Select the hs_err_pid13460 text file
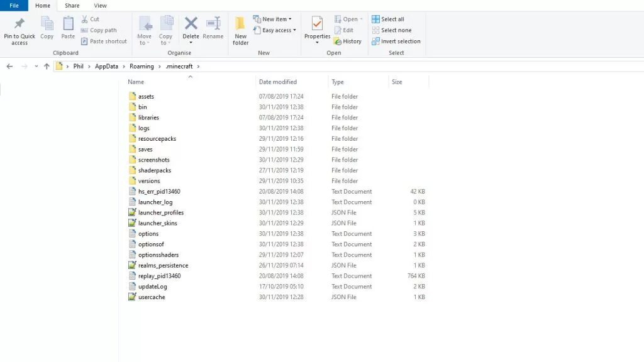The image size is (644, 362). 159,191
